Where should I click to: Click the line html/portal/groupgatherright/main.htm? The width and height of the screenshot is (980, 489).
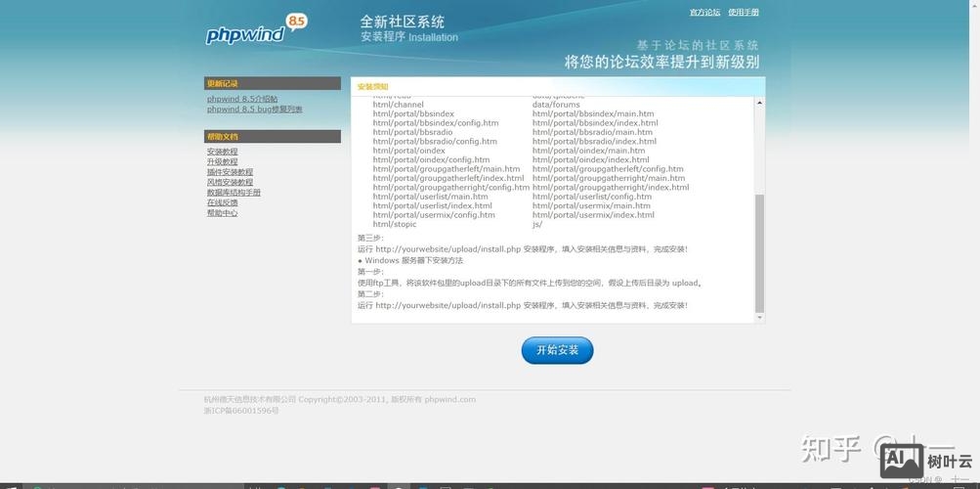point(609,178)
